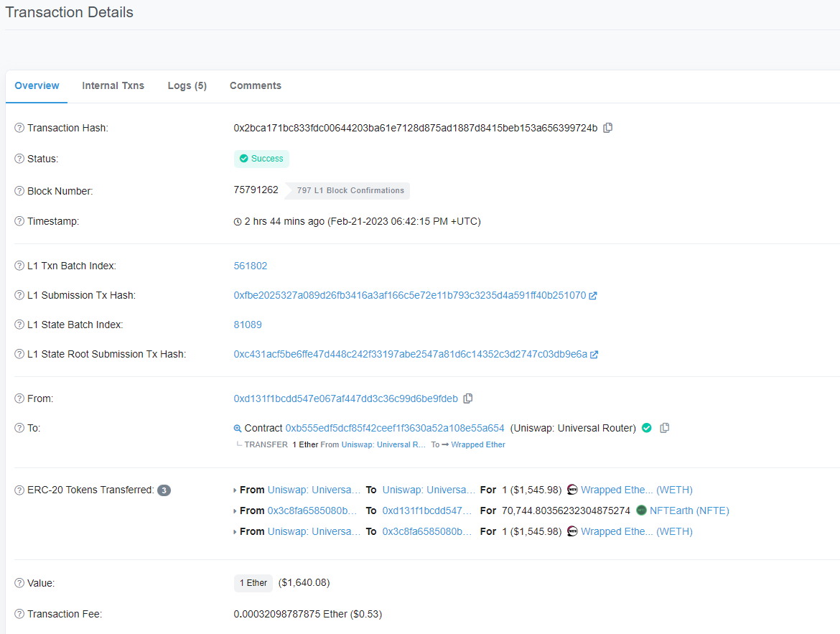The height and width of the screenshot is (634, 840).
Task: Open From address 0xd131f1bcdd547e link
Action: click(345, 398)
